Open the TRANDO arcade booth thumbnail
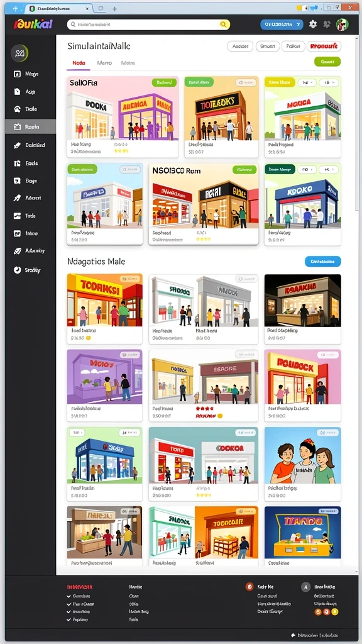 302,532
